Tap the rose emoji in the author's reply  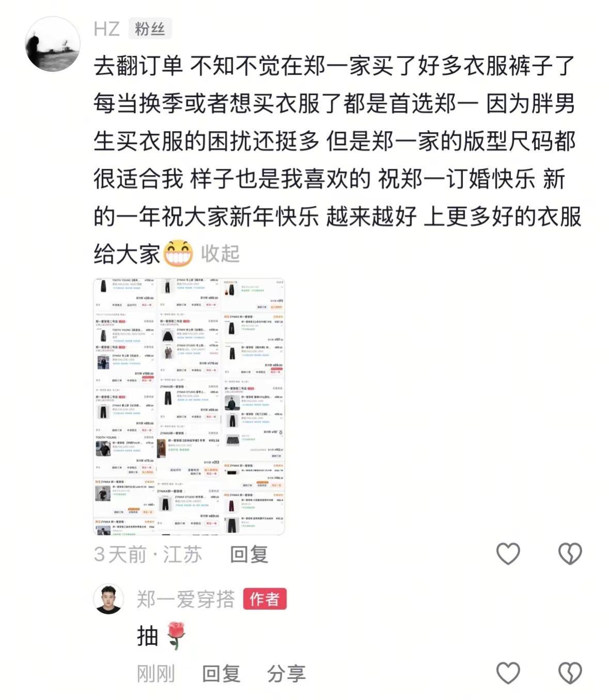coord(176,636)
